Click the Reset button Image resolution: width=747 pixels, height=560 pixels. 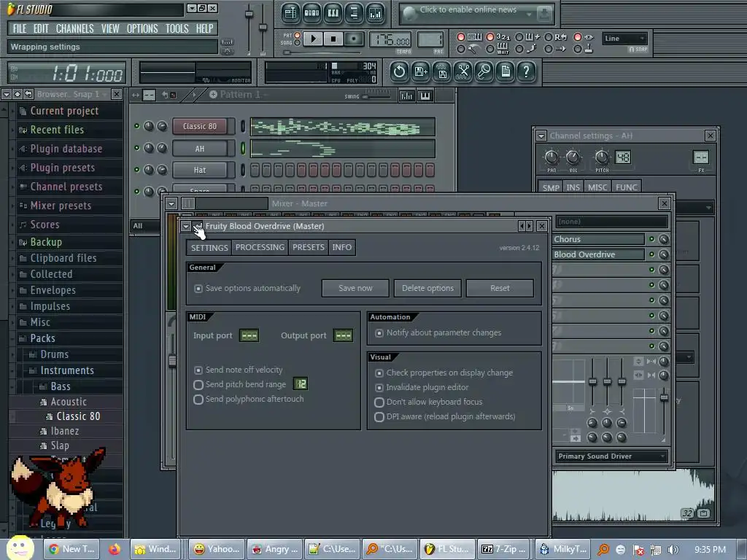[500, 289]
